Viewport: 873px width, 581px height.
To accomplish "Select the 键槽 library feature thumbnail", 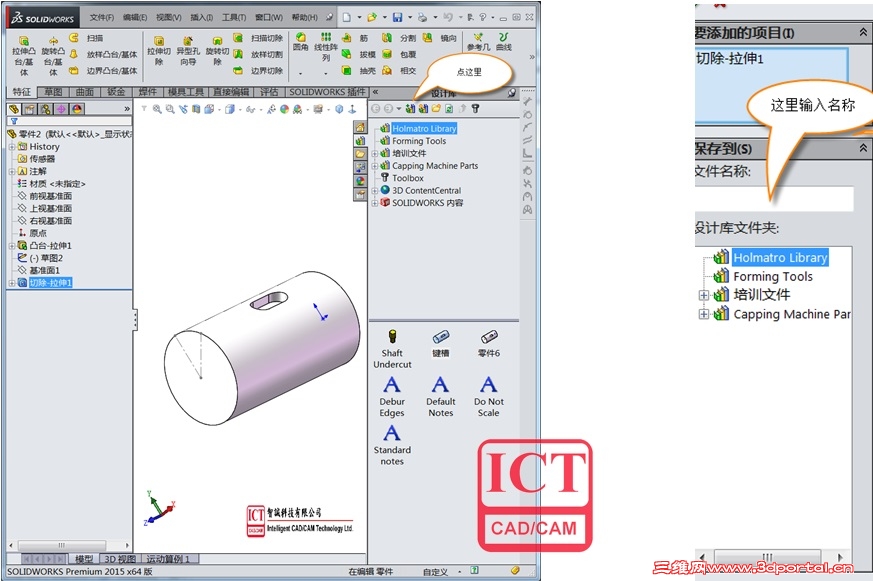I will [440, 343].
